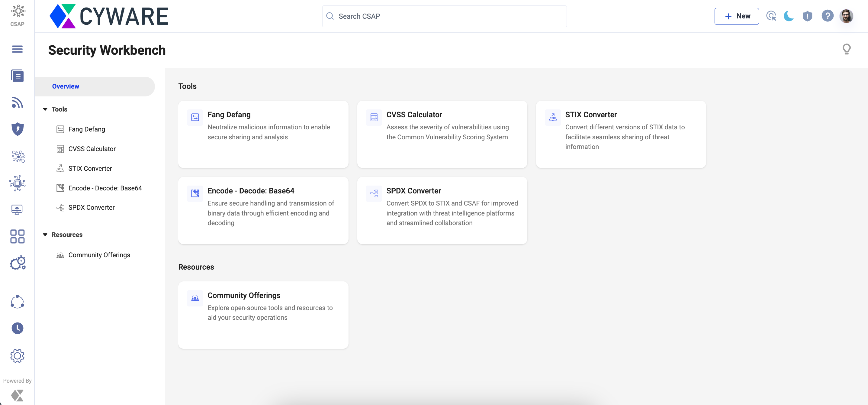Open the Community Offerings resource card
868x405 pixels.
pos(263,315)
